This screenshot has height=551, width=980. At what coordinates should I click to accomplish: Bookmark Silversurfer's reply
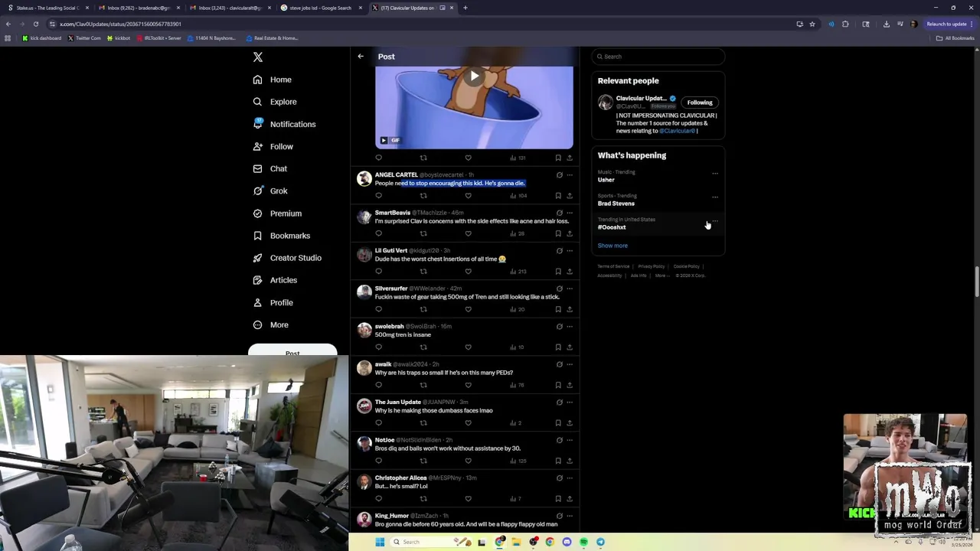pyautogui.click(x=558, y=309)
